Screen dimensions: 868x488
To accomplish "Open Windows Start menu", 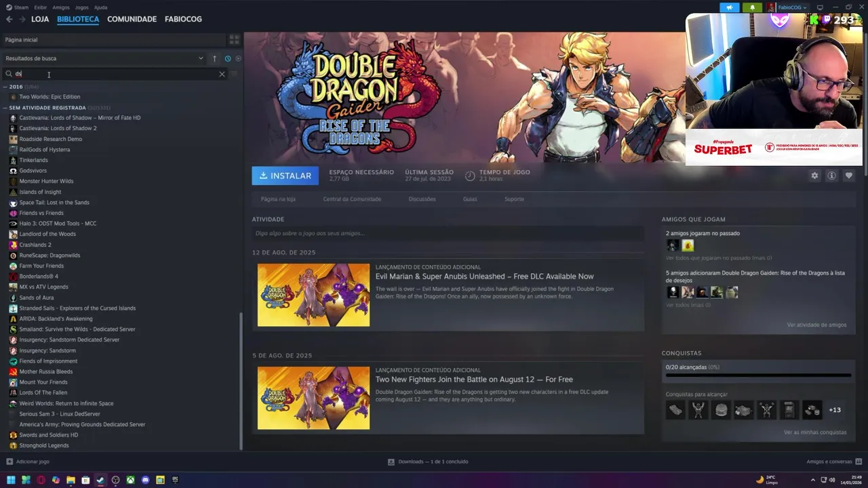I will [x=11, y=480].
